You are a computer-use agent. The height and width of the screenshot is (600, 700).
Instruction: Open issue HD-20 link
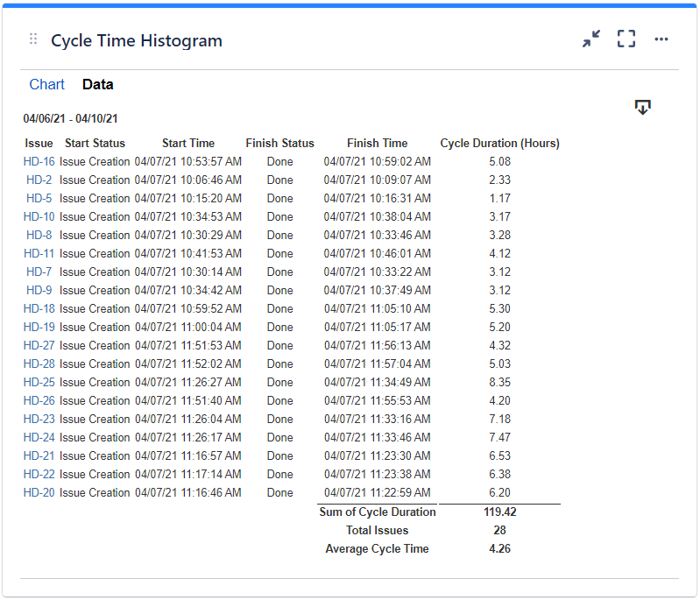point(39,493)
